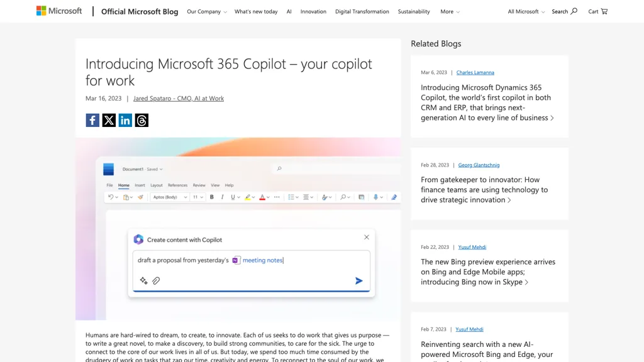The image size is (644, 362).
Task: Share the article on Facebook
Action: [92, 120]
